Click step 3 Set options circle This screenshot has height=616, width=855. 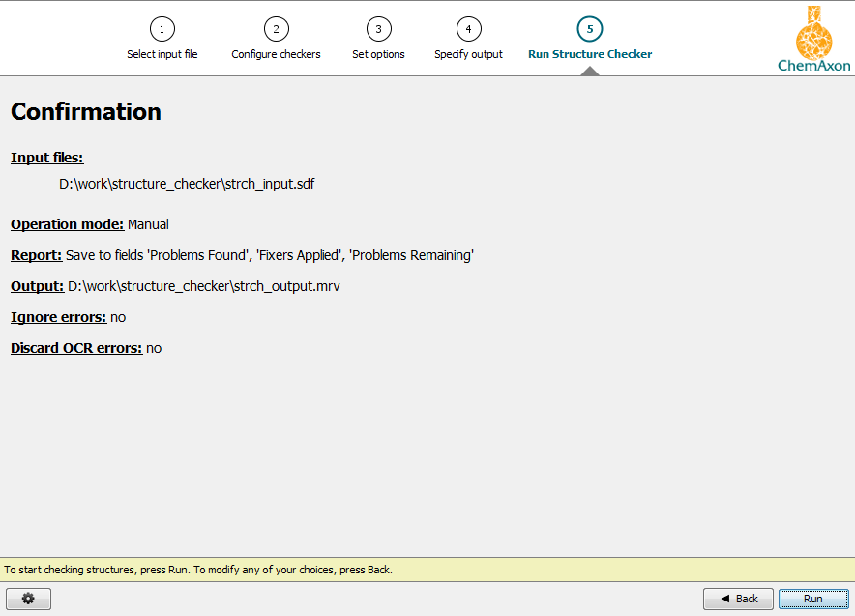(x=378, y=29)
